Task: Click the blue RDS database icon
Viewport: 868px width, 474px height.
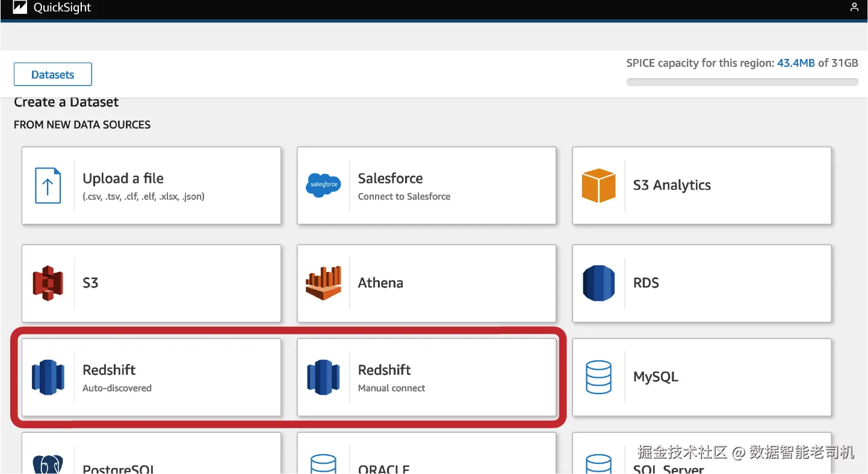Action: [x=598, y=283]
